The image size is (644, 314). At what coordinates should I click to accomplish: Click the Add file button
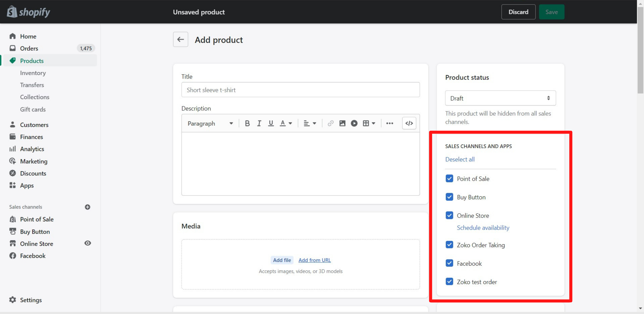pos(282,260)
